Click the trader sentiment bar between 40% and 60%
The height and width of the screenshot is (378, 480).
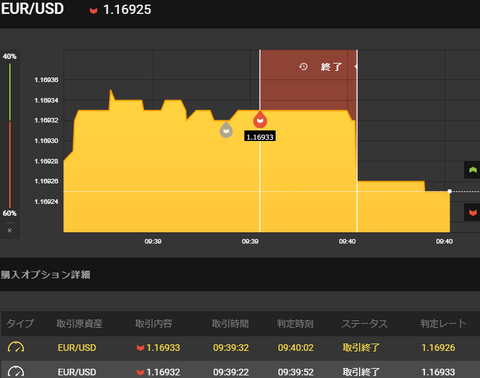10,135
